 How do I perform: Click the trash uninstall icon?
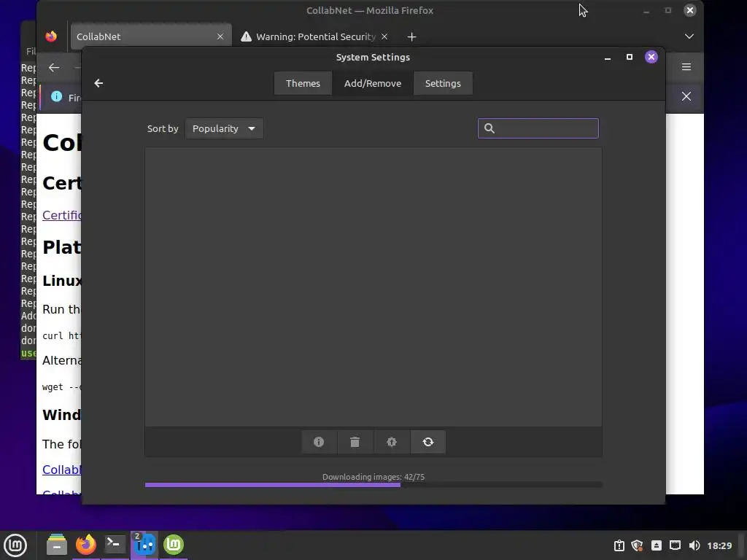pos(355,442)
